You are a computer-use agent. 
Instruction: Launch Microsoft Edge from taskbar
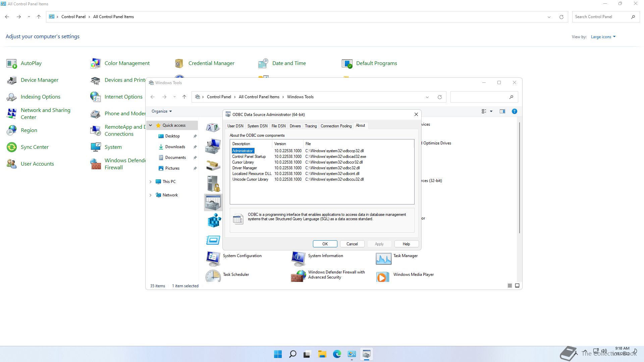(x=337, y=354)
